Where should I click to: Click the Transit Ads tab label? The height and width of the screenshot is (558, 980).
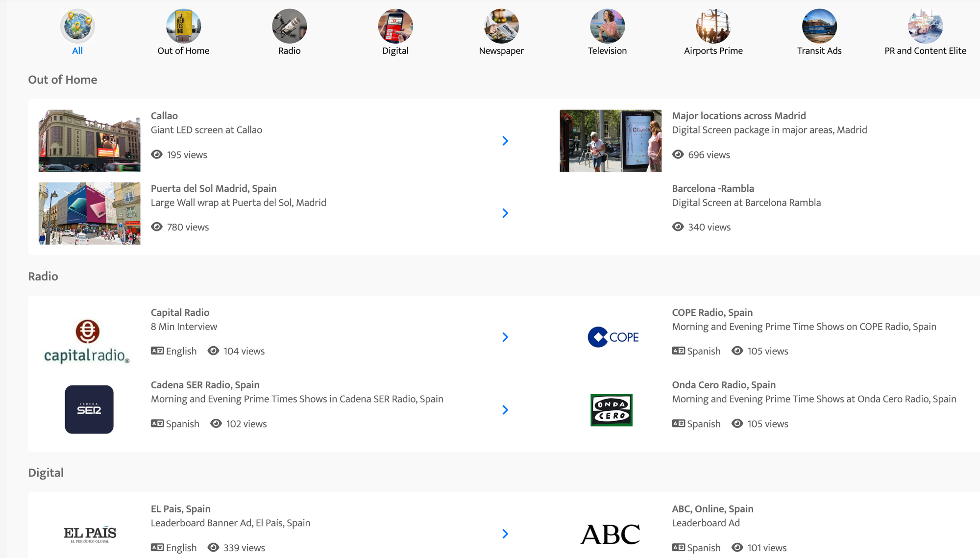819,51
